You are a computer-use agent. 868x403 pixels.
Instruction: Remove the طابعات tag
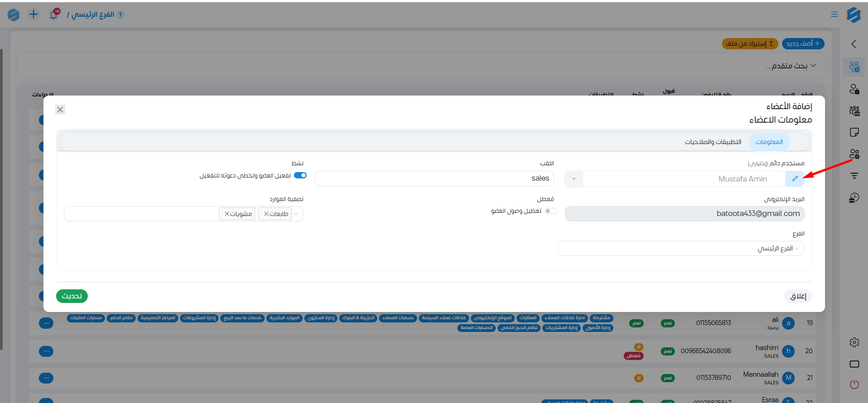[266, 214]
